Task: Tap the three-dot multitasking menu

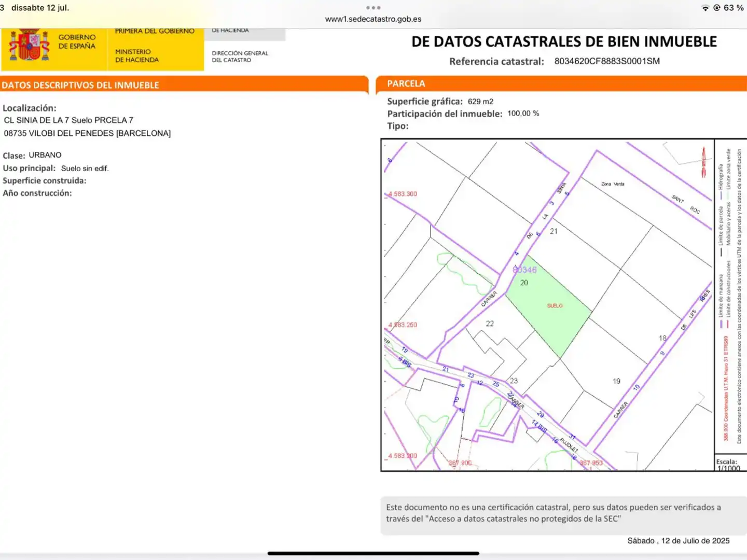Action: (x=373, y=8)
